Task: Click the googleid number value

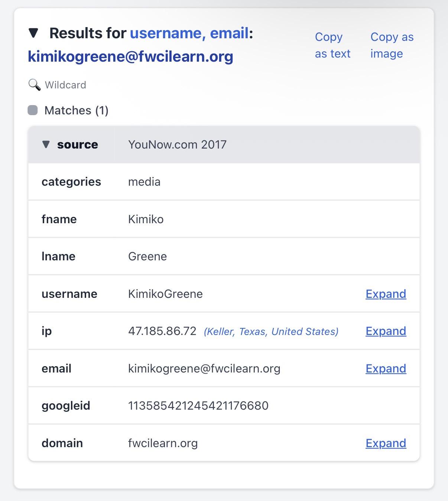Action: pyautogui.click(x=198, y=406)
